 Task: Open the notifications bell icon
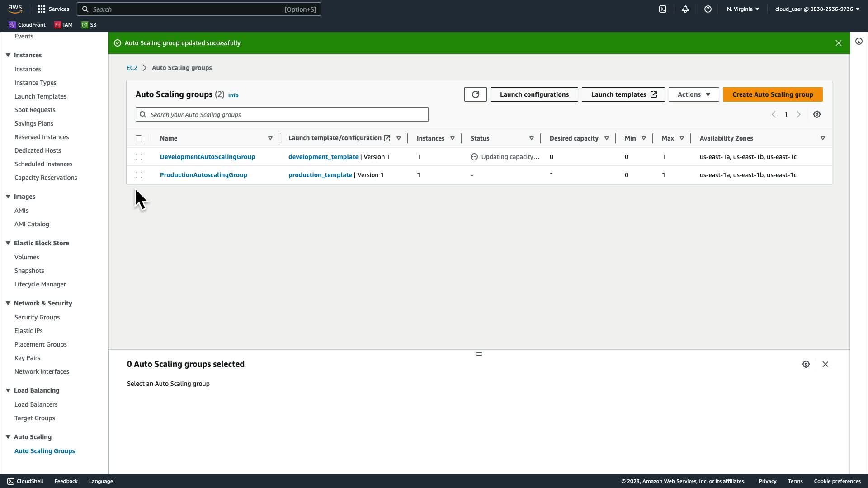pos(685,9)
